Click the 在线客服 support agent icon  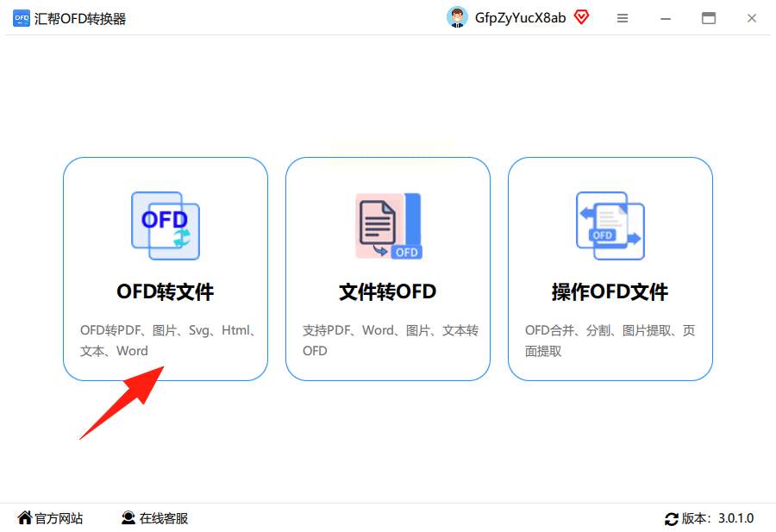coord(128,517)
